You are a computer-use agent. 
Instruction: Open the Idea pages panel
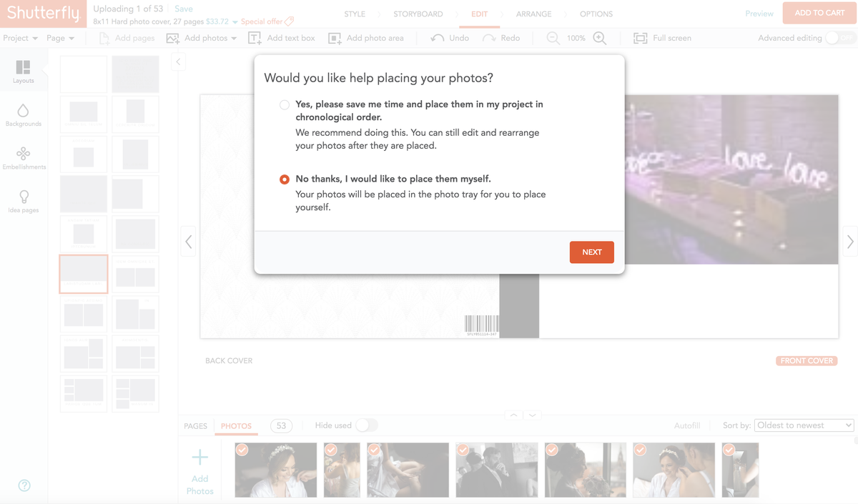pos(24,202)
